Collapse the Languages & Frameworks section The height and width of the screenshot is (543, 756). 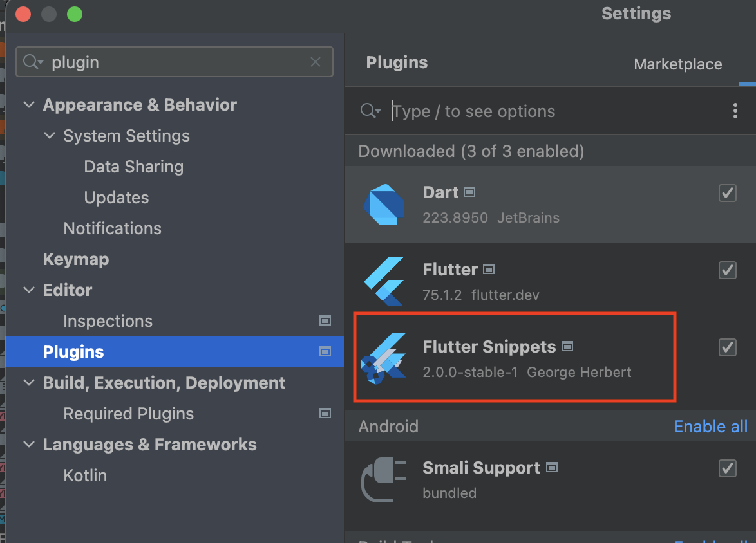29,444
